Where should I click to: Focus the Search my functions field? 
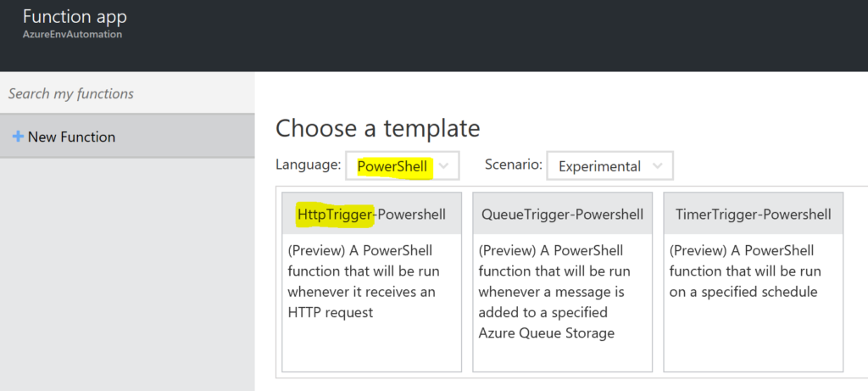127,93
